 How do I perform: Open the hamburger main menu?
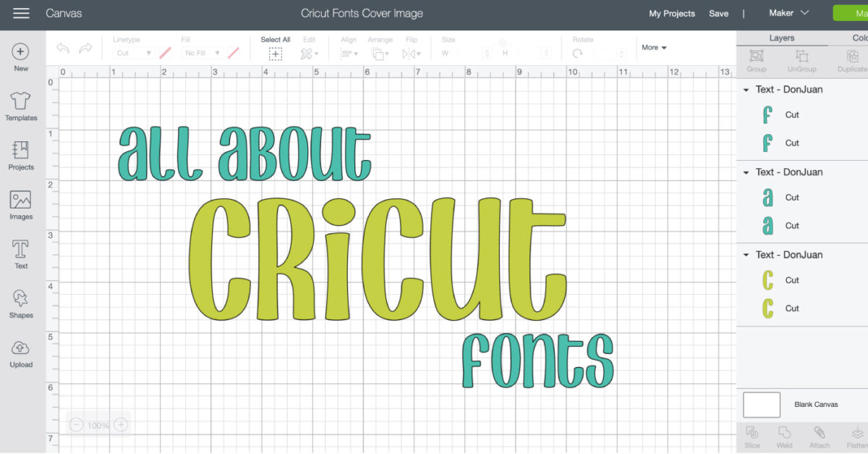(x=22, y=13)
